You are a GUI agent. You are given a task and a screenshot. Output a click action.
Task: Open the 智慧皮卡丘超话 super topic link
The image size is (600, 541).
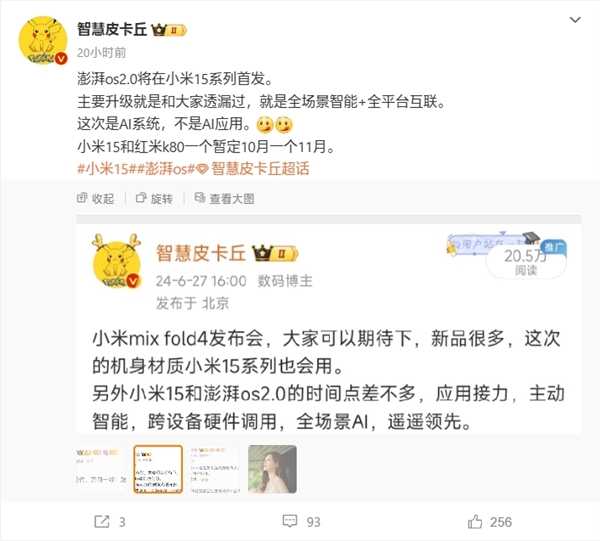[253, 169]
